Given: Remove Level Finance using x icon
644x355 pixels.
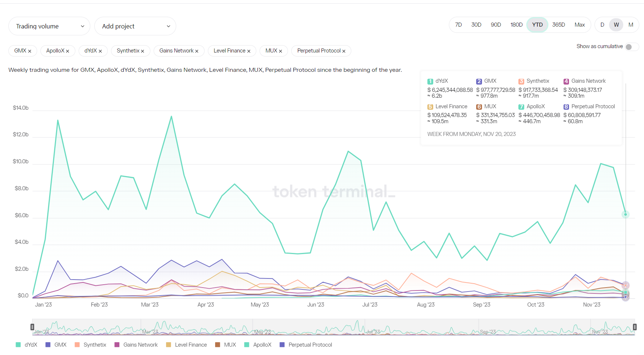Looking at the screenshot, I should pyautogui.click(x=249, y=51).
